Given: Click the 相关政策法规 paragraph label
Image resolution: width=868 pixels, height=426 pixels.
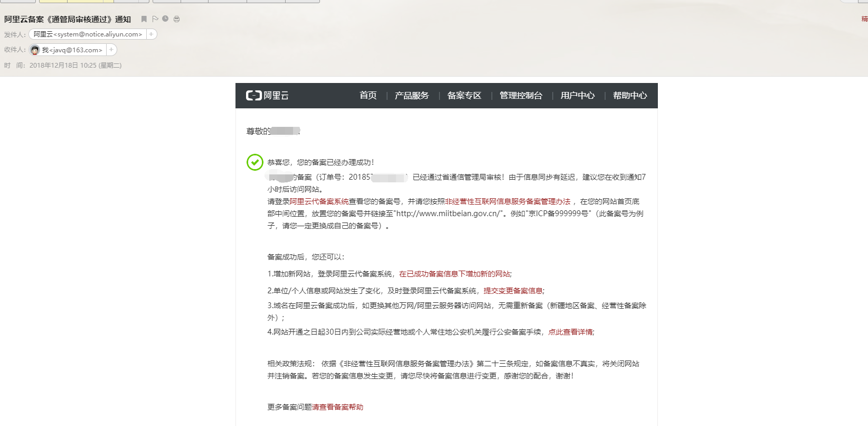Looking at the screenshot, I should [x=291, y=364].
